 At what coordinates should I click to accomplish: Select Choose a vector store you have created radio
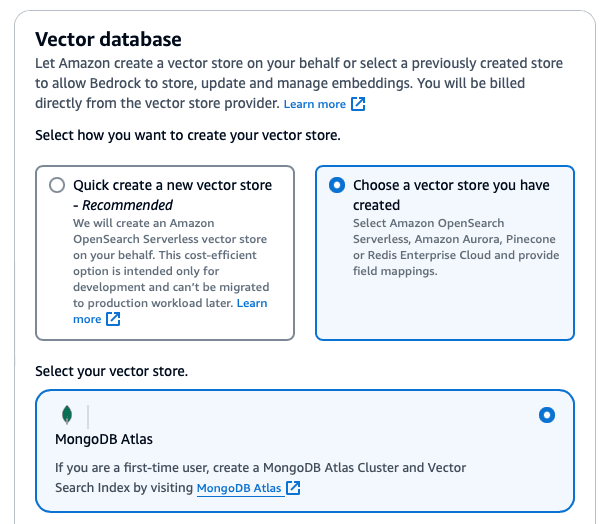coord(337,185)
